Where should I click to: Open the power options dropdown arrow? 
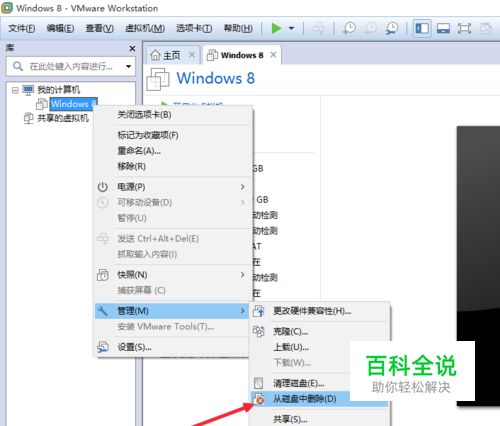click(x=291, y=28)
